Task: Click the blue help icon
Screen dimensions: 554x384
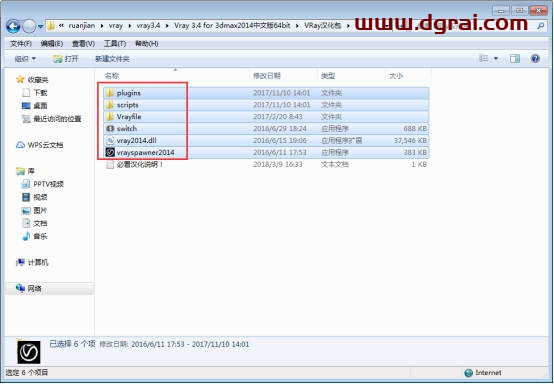Action: [x=535, y=59]
